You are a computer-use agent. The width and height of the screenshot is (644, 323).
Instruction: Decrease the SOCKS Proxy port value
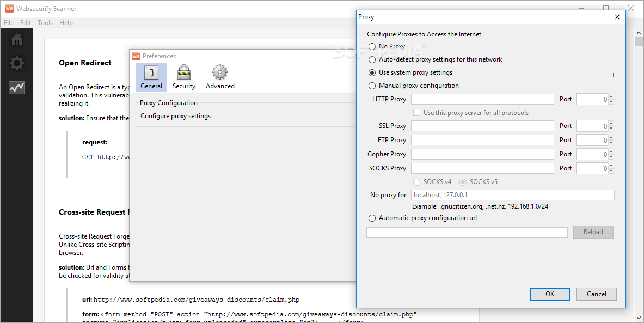pos(611,170)
